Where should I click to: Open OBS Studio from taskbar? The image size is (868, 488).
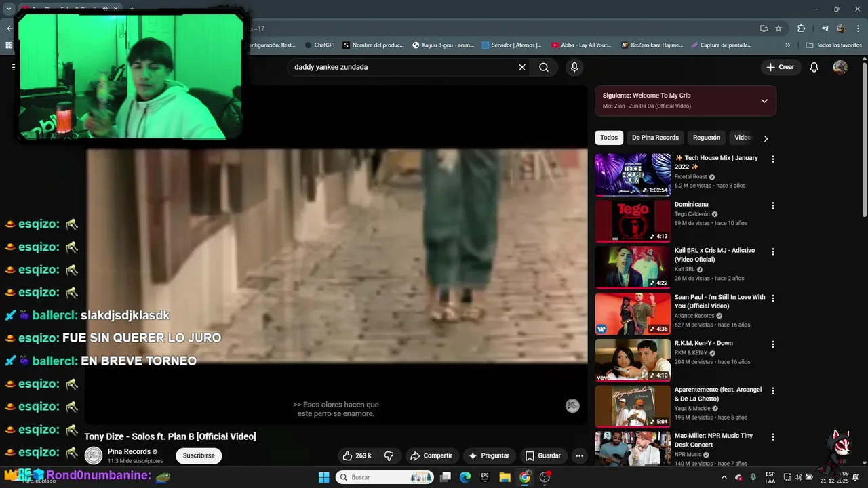pyautogui.click(x=545, y=477)
